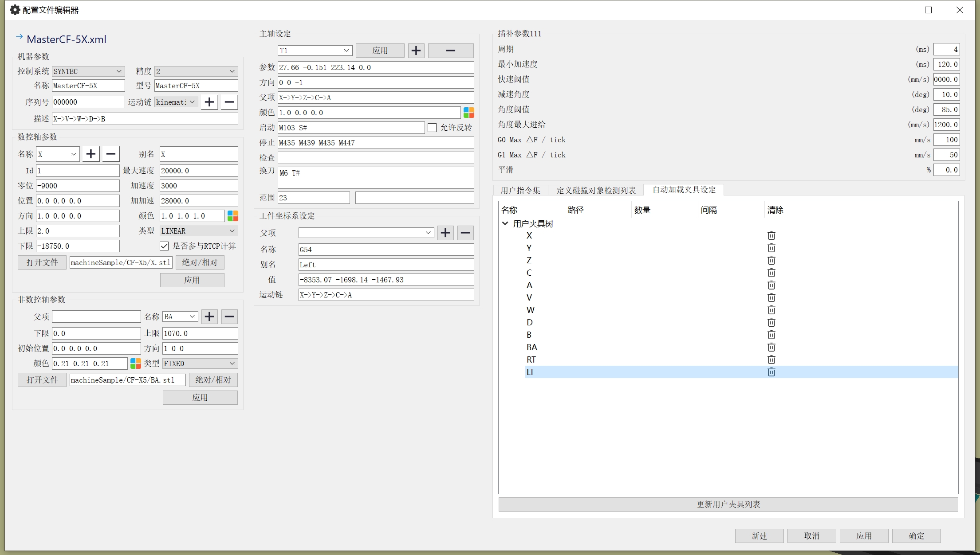The height and width of the screenshot is (555, 980).
Task: Add a new workpiece coordinate with the plus button
Action: (x=445, y=233)
